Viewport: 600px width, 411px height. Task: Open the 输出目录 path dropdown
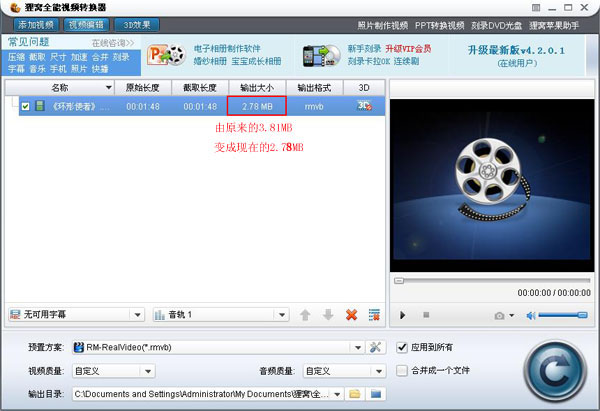[x=207, y=394]
